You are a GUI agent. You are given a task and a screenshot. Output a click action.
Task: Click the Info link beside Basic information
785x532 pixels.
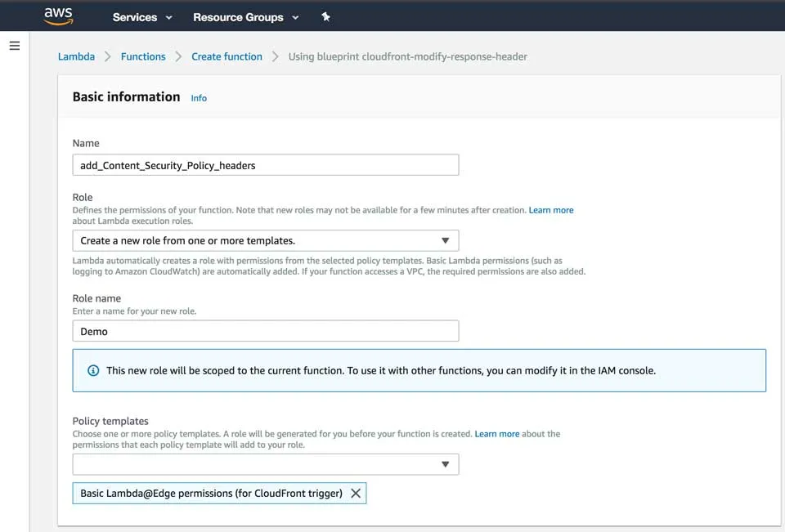click(199, 97)
